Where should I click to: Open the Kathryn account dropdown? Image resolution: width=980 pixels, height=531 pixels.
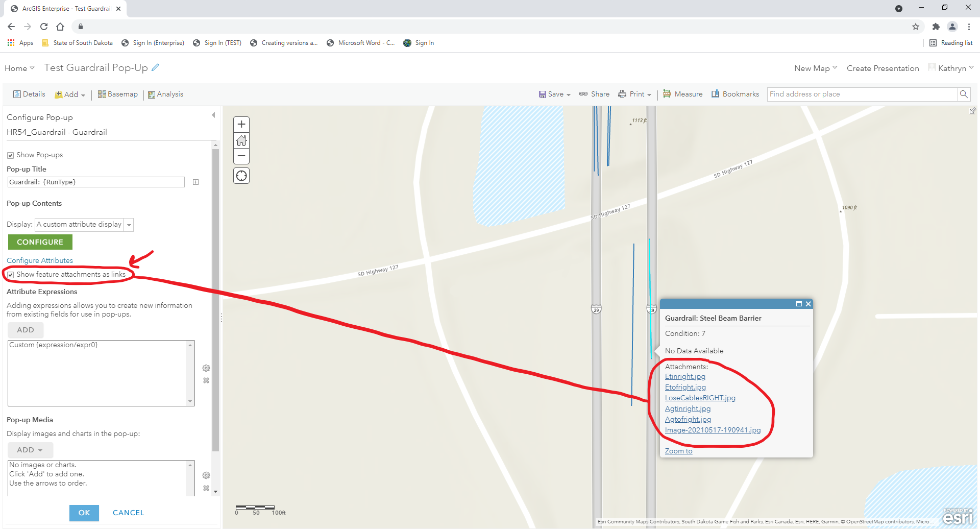[x=951, y=68]
